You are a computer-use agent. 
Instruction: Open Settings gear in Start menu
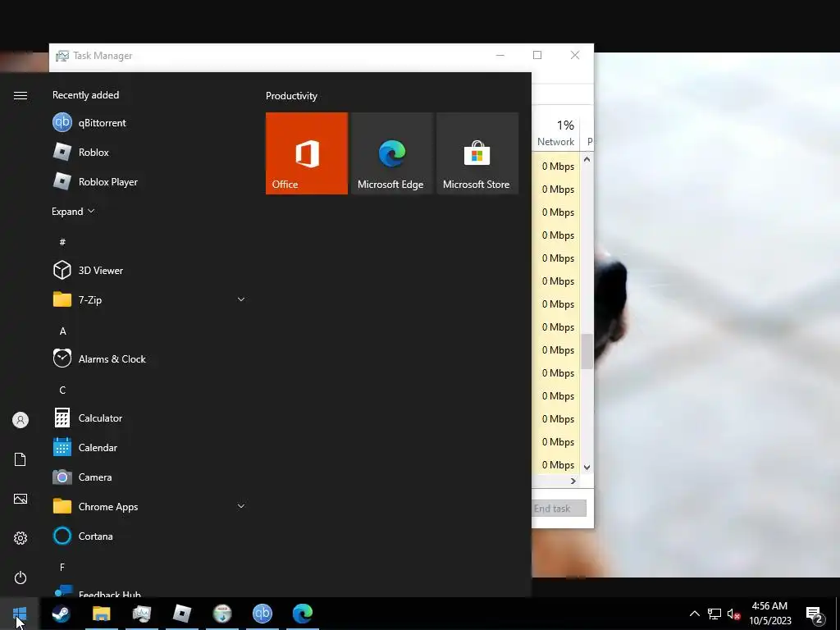pos(21,538)
